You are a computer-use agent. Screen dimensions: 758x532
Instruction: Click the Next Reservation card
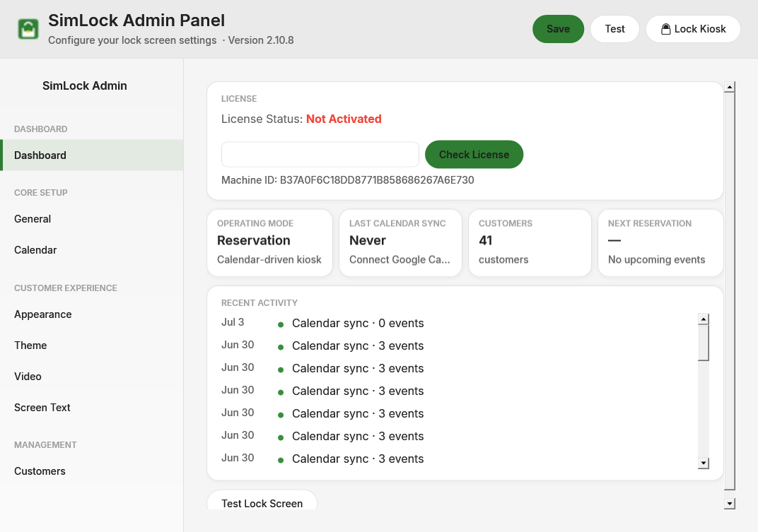[x=660, y=242]
